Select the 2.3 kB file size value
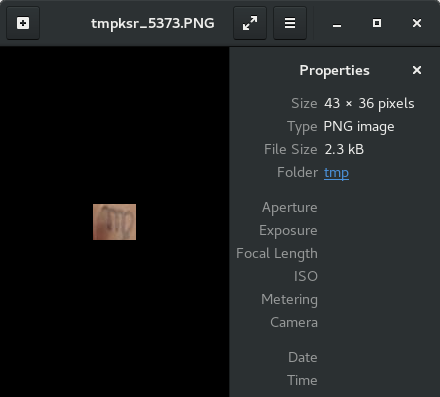The height and width of the screenshot is (397, 440). click(344, 149)
